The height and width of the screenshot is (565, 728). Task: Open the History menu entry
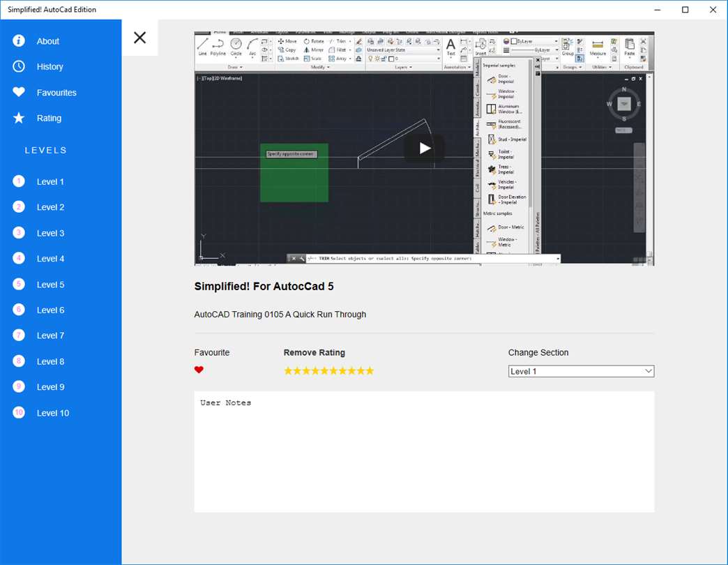coord(50,67)
